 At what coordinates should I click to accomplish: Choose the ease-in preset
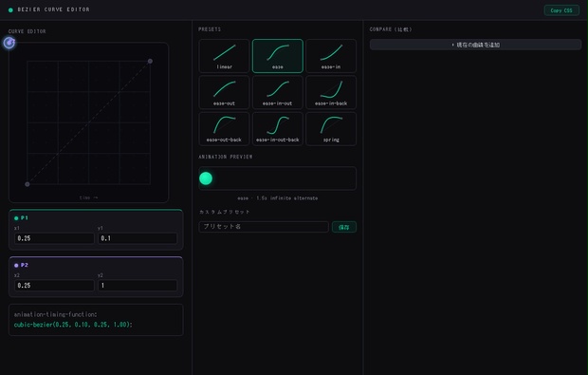point(331,56)
